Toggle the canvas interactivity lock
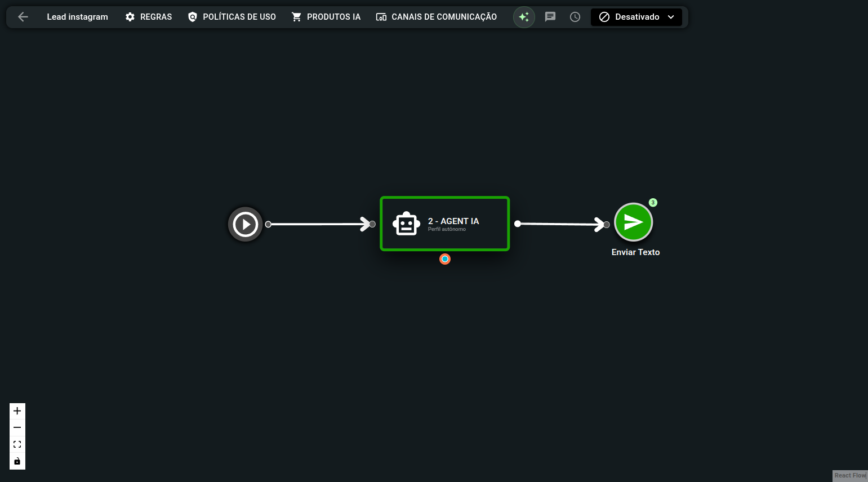The height and width of the screenshot is (482, 868). (17, 461)
